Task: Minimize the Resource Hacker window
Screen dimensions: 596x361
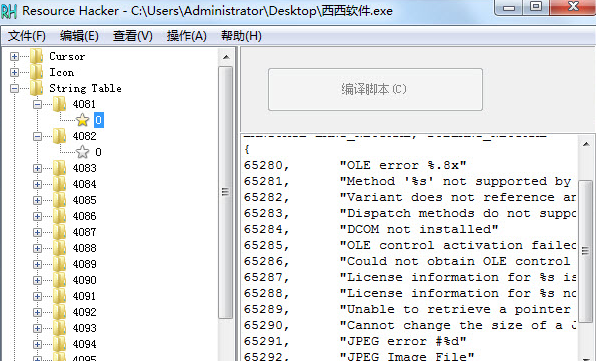Action: (x=509, y=7)
